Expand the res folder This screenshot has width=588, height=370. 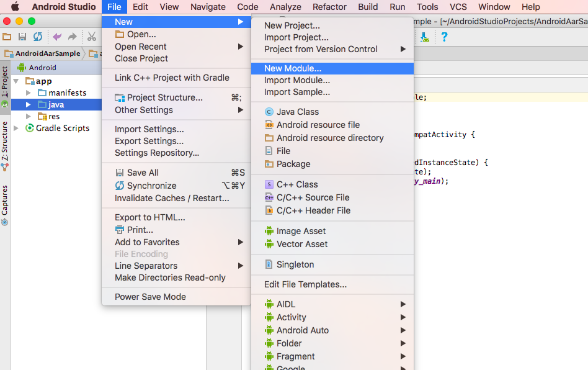[28, 116]
